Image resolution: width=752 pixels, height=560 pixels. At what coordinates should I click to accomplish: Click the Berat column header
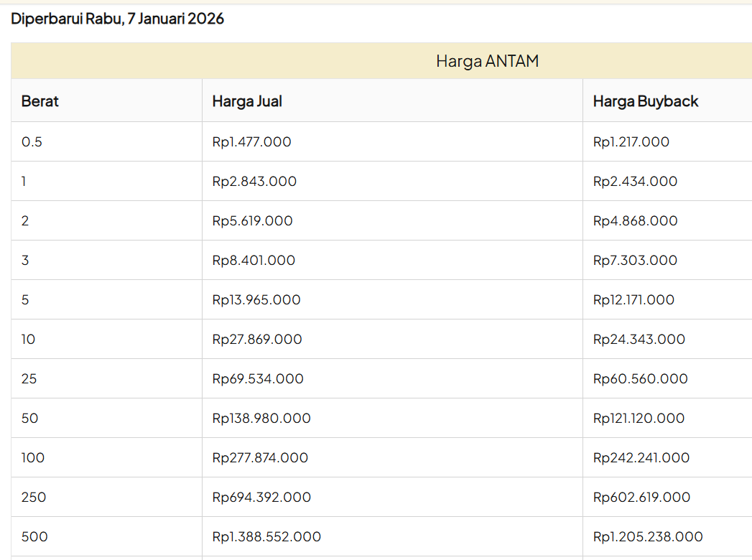(x=40, y=101)
